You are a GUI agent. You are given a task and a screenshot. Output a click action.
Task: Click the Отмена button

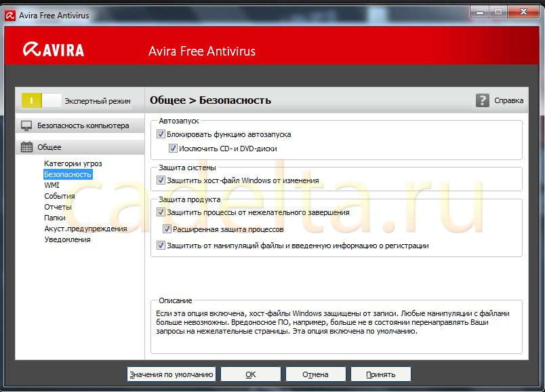pyautogui.click(x=316, y=374)
